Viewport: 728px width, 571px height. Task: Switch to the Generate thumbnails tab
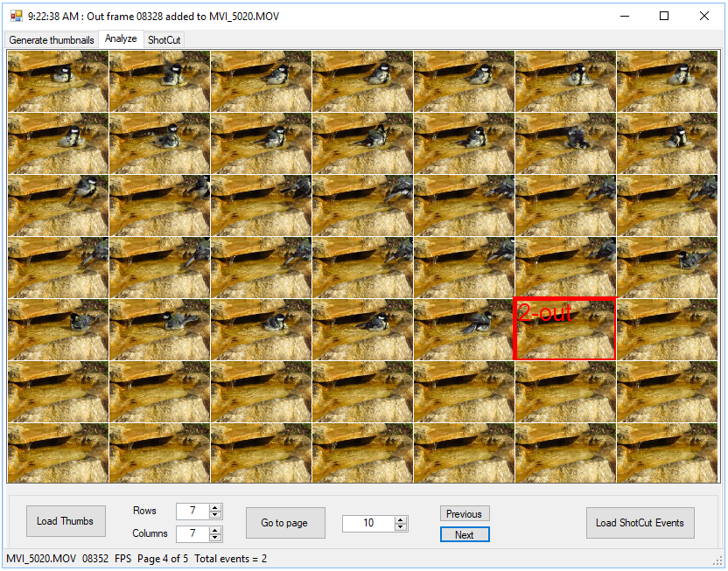[52, 40]
